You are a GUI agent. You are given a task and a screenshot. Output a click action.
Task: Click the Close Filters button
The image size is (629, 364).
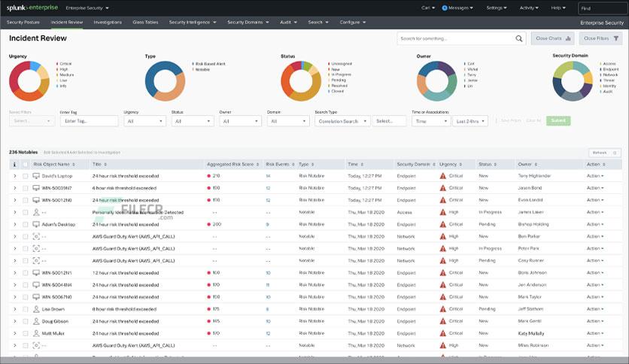tap(600, 38)
